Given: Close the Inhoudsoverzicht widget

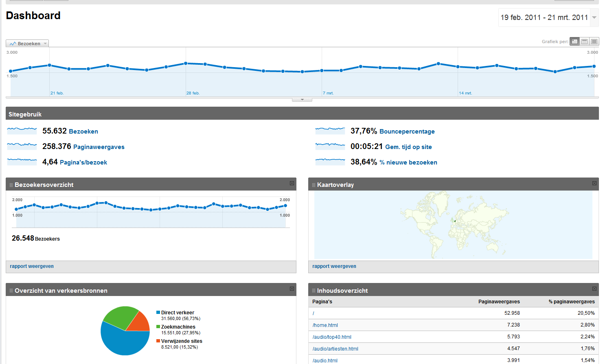Looking at the screenshot, I should (594, 289).
